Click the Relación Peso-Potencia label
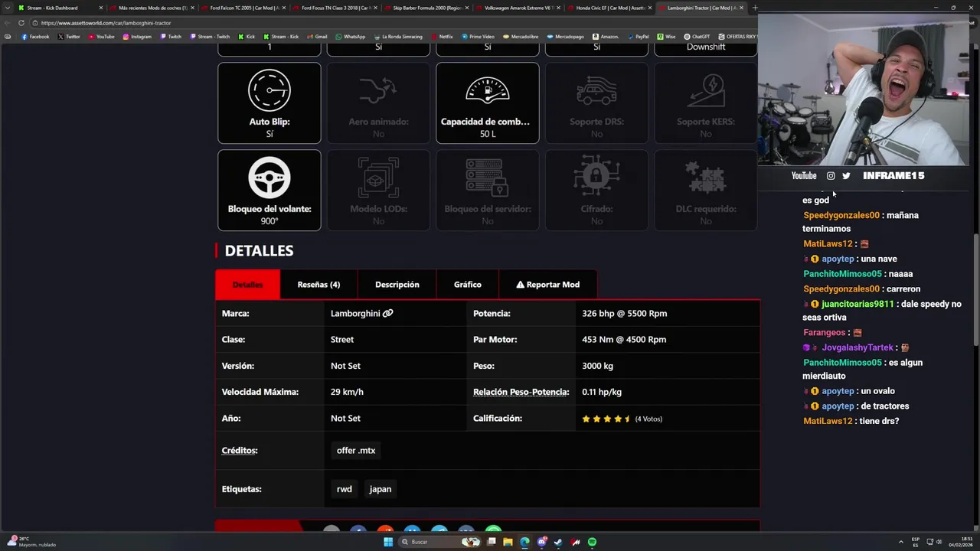The height and width of the screenshot is (551, 980). 521,392
